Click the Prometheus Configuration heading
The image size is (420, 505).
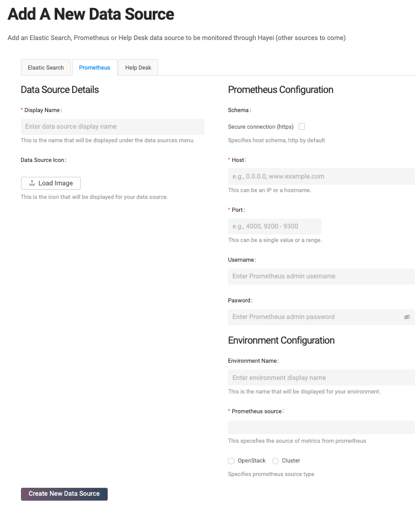pos(281,90)
